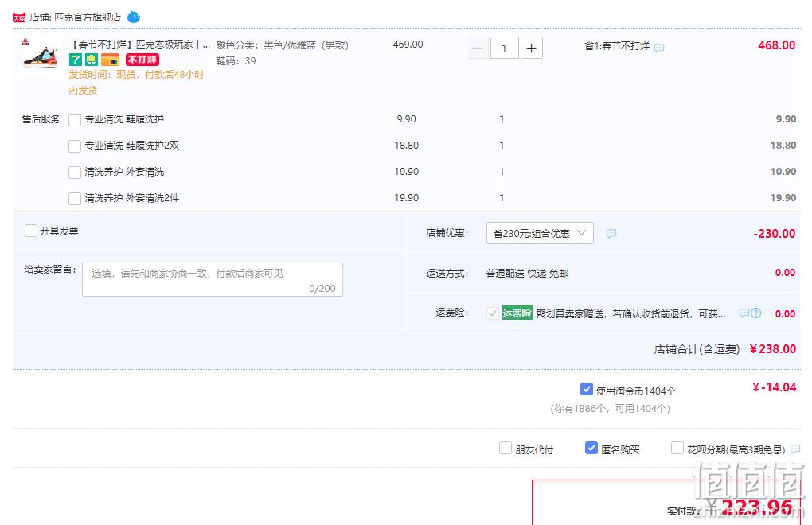The width and height of the screenshot is (812, 525).
Task: Check the 清洗养护 外套清洗2件 service
Action: click(x=75, y=199)
